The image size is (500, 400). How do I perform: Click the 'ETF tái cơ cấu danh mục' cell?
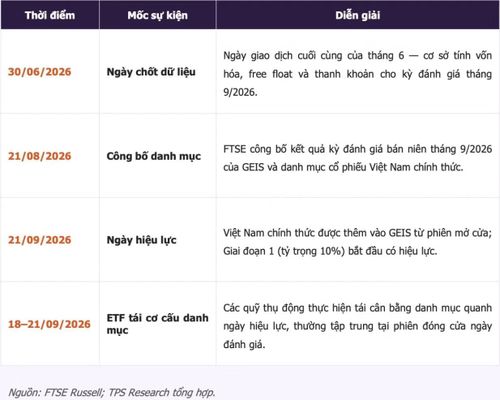tap(157, 324)
